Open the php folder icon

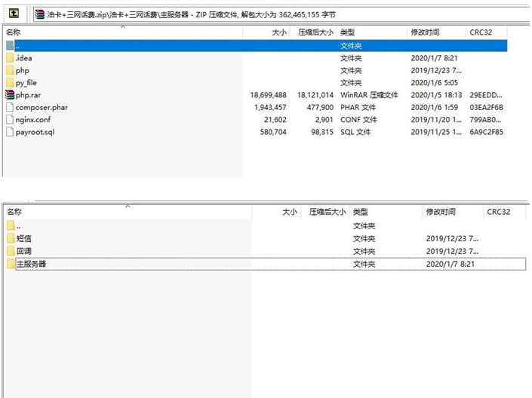(10, 70)
